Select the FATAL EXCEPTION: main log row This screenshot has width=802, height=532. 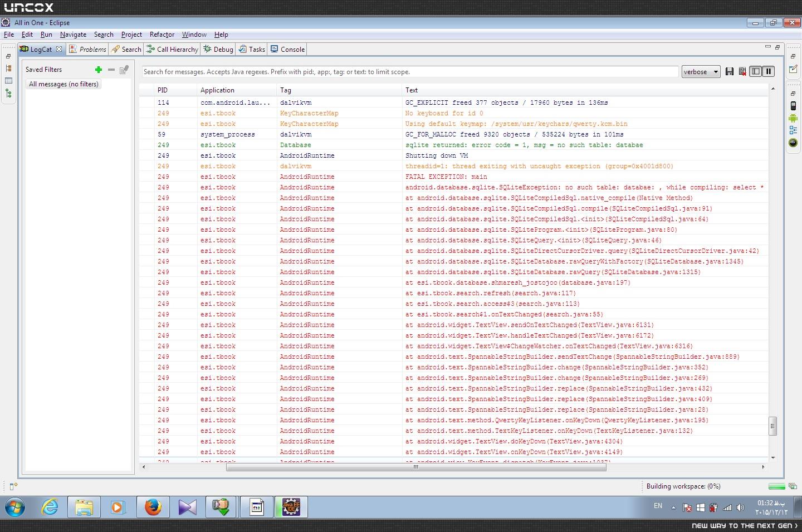(453, 177)
